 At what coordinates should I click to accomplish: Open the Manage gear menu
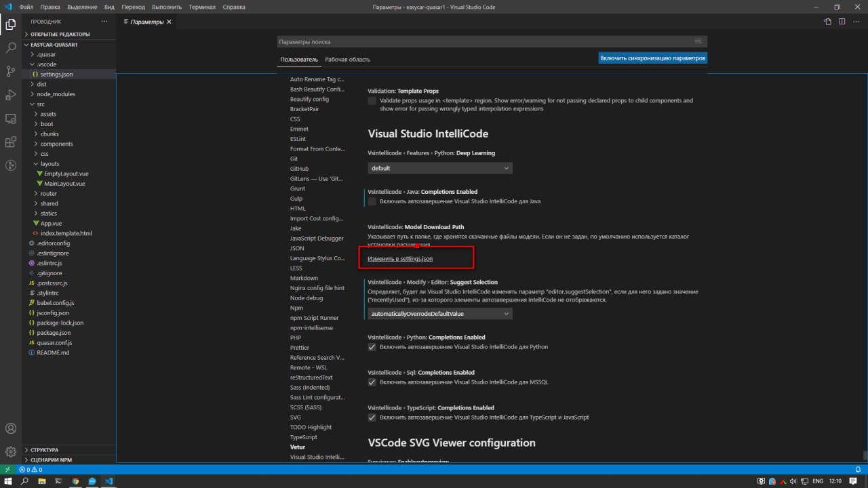pyautogui.click(x=11, y=451)
